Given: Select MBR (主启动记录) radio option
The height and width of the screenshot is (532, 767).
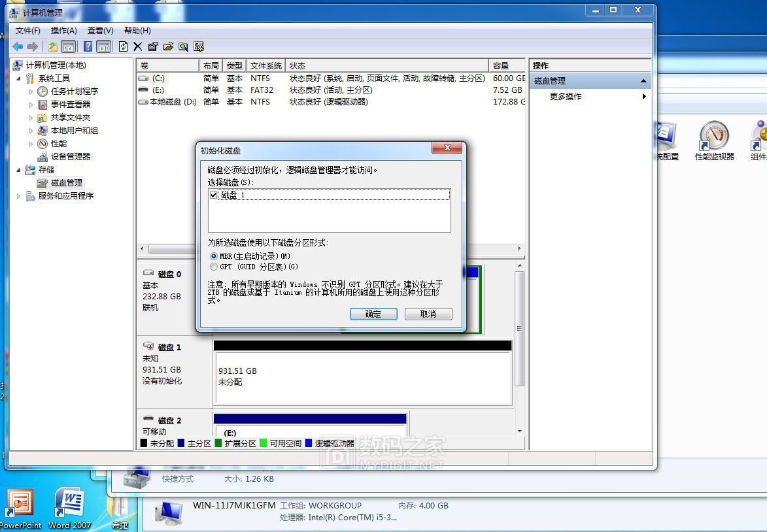Looking at the screenshot, I should click(214, 256).
